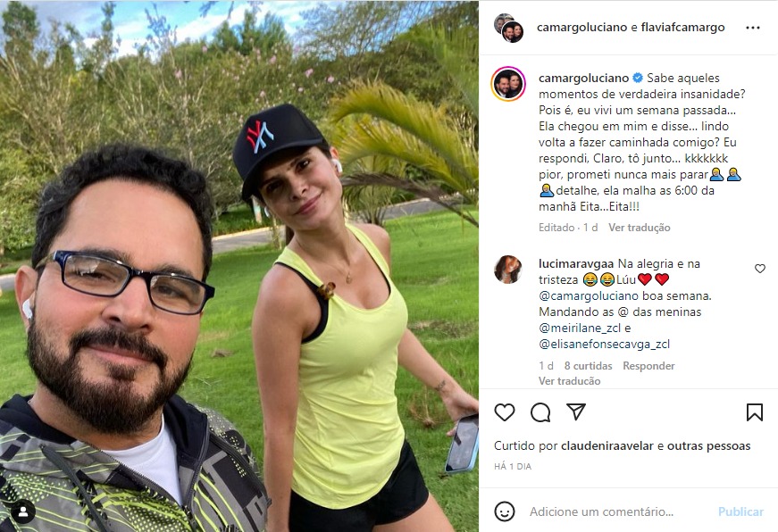Click the verified badge next to camargoluciano
Image resolution: width=778 pixels, height=532 pixels.
click(x=638, y=78)
